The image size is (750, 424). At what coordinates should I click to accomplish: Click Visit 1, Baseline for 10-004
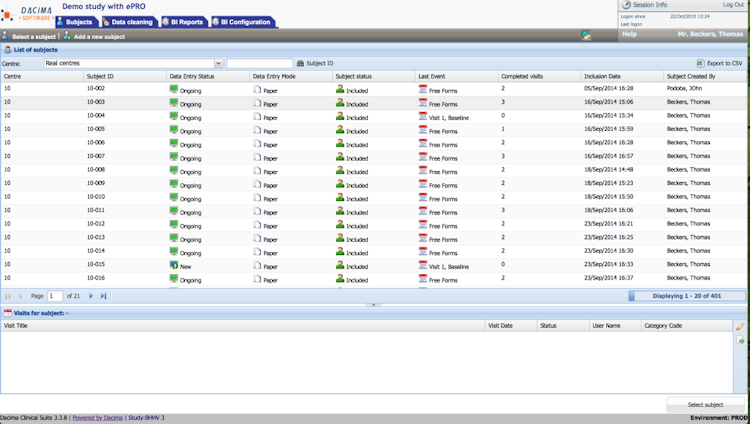(x=449, y=118)
